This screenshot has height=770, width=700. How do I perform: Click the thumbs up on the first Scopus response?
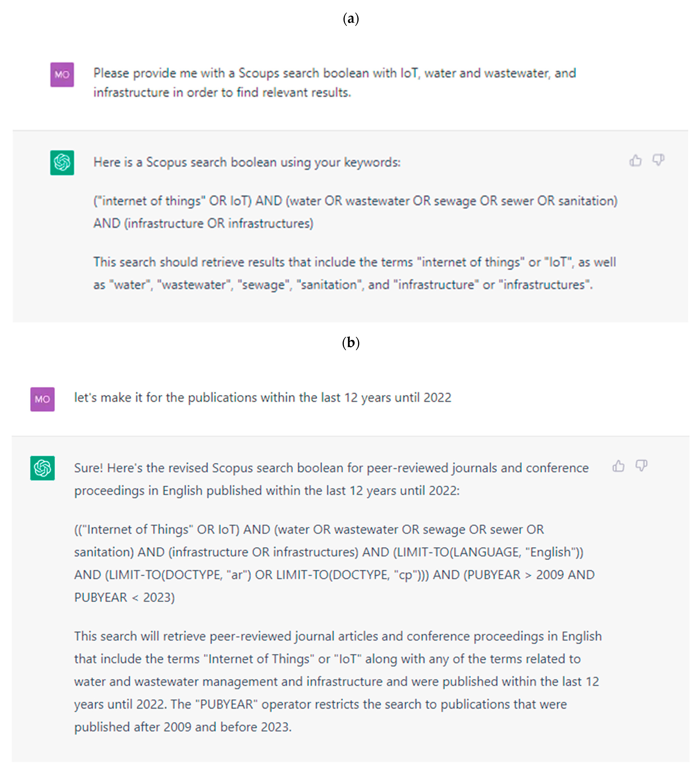[x=635, y=161]
